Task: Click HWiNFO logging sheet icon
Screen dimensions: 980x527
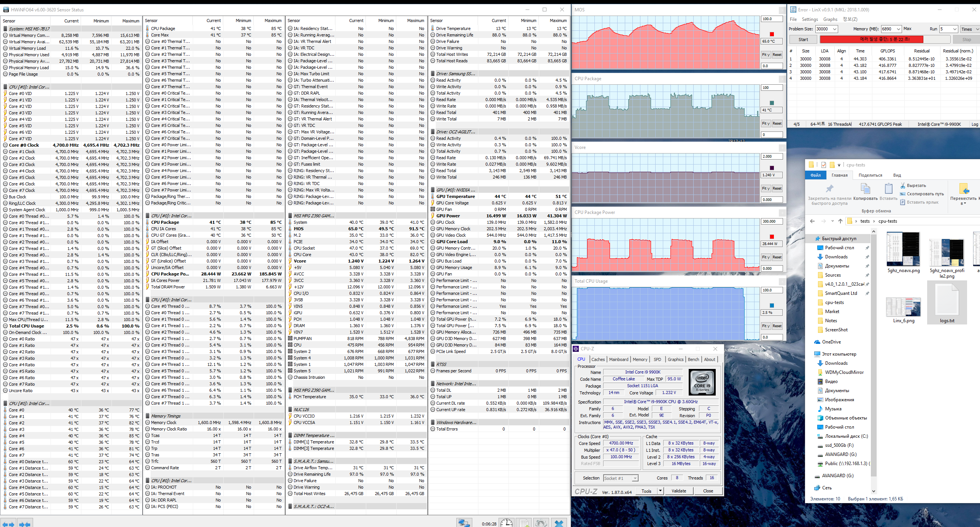Action: click(524, 523)
